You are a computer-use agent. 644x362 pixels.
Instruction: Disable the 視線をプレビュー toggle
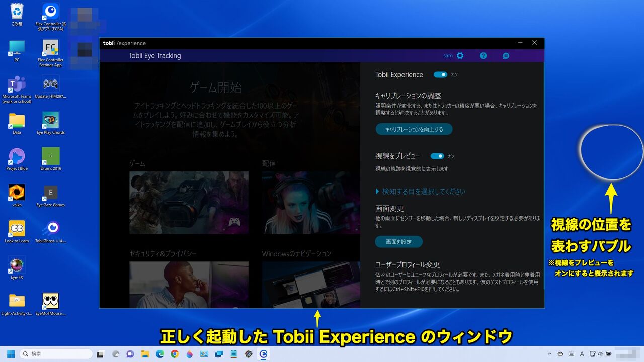point(437,156)
